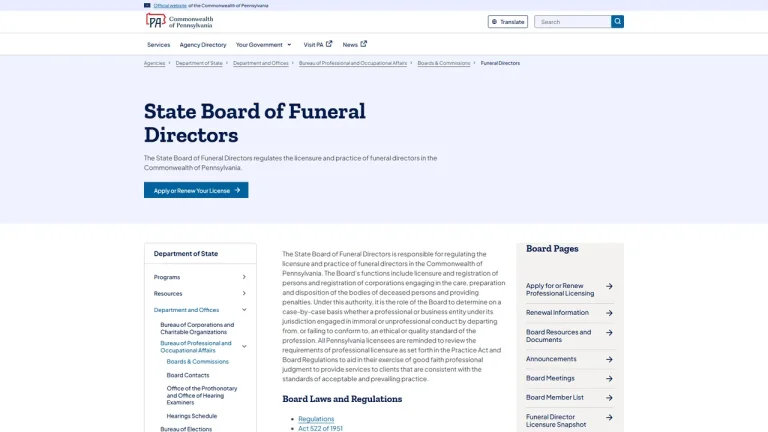Open the Act 522 of 1951 link
768x432 pixels.
(320, 429)
